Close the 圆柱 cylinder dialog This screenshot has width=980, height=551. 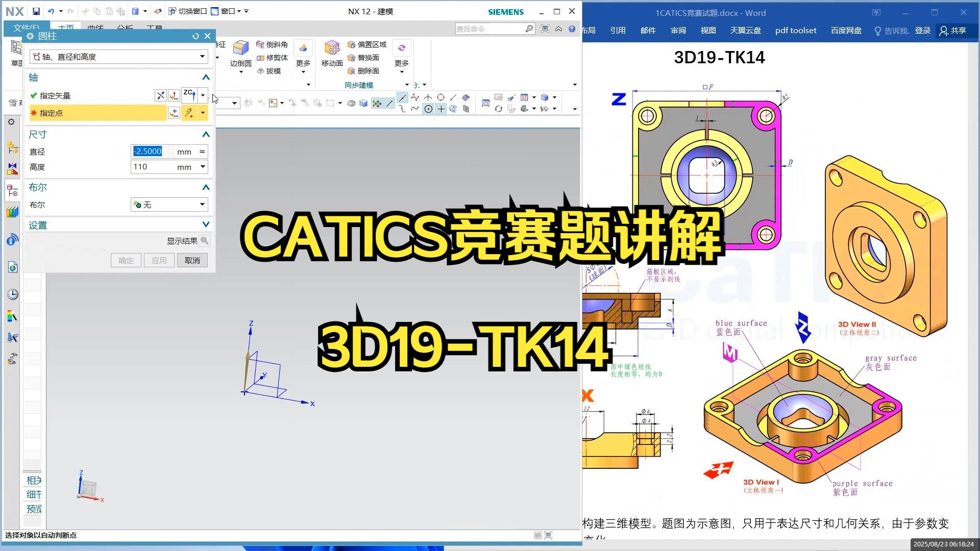tap(207, 36)
